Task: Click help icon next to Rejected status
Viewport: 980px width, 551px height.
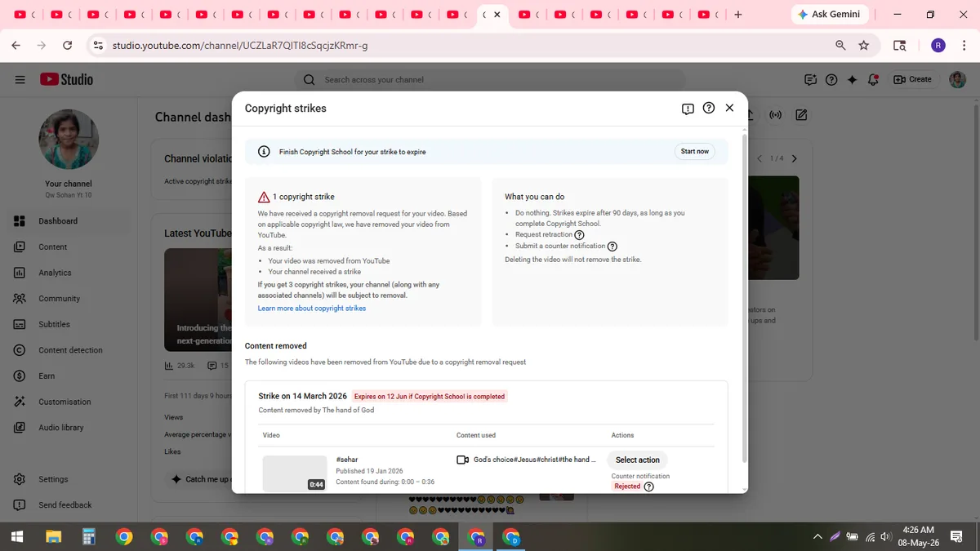Action: point(649,487)
